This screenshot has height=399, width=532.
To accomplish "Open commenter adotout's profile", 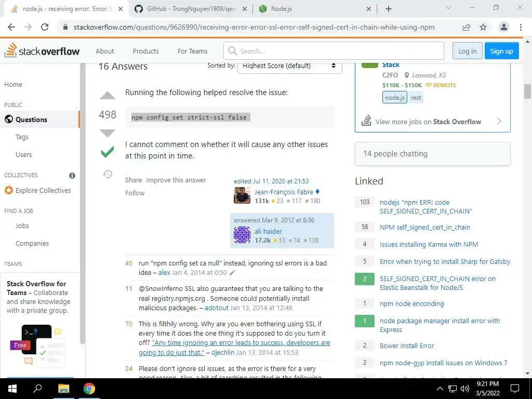I will (x=217, y=308).
